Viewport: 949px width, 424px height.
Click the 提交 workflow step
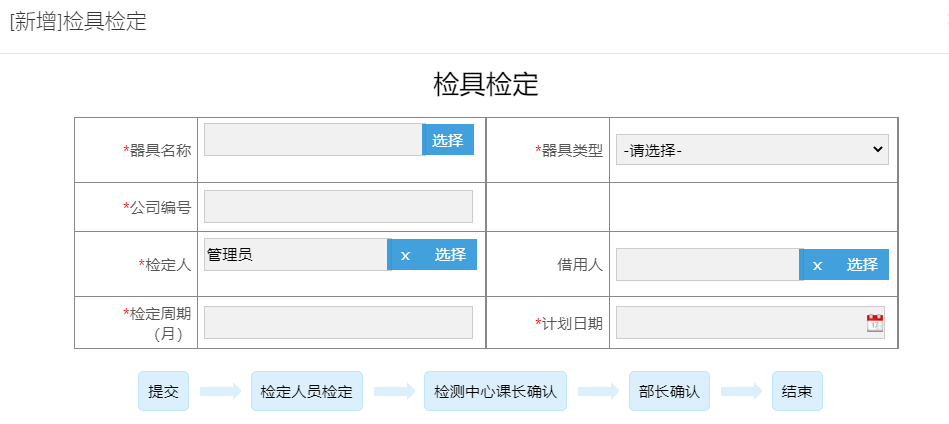163,391
